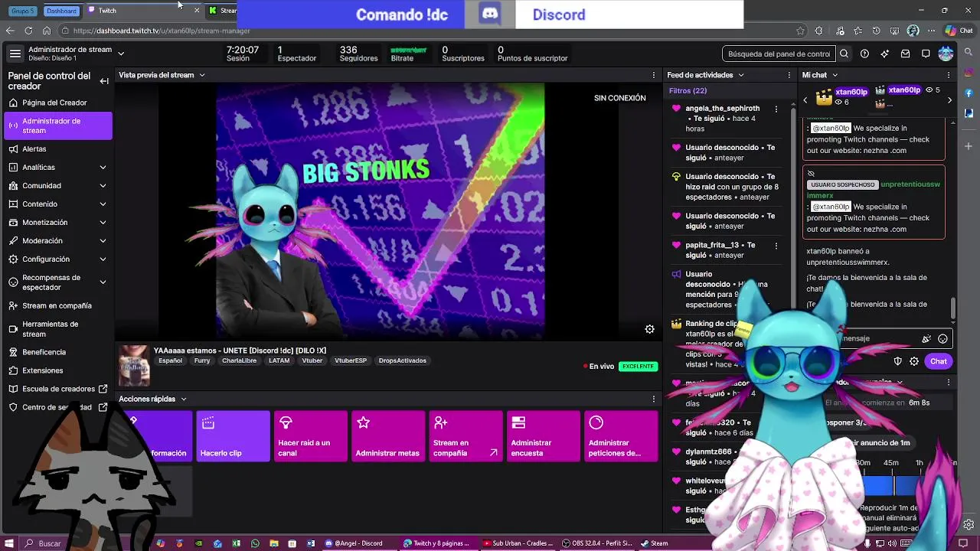This screenshot has height=551, width=980.
Task: Open the sparkle new-features icon in header
Action: point(885,54)
